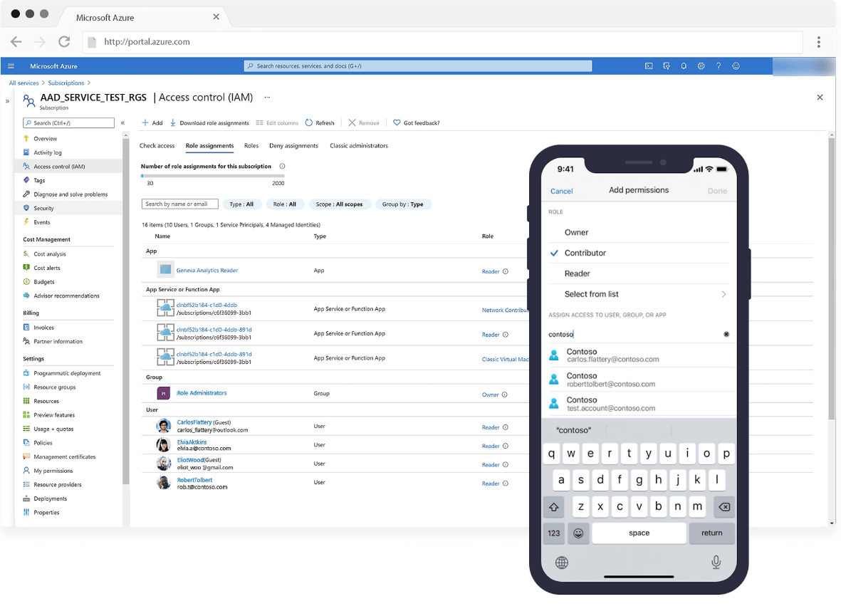Image resolution: width=841 pixels, height=616 pixels.
Task: Open the Group by : Type filter
Action: coord(403,204)
